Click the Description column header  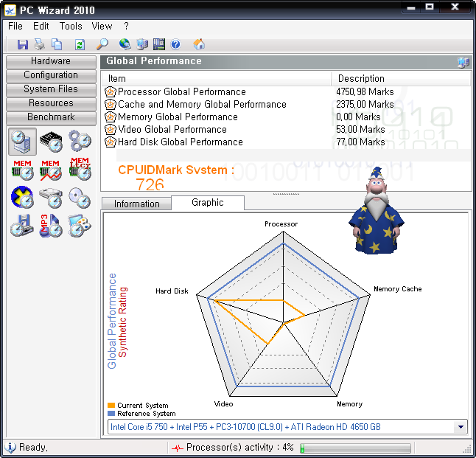(401, 78)
